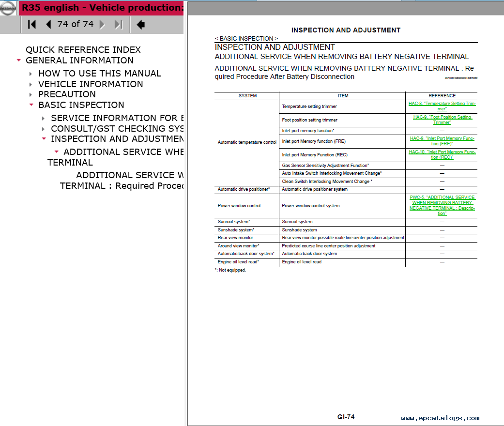Click the 74 of 74 page indicator
Viewport: 504px width, 426px height.
pos(75,24)
